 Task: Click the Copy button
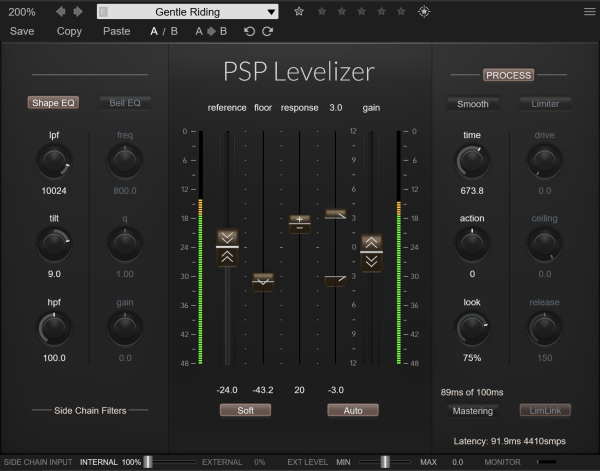(69, 31)
